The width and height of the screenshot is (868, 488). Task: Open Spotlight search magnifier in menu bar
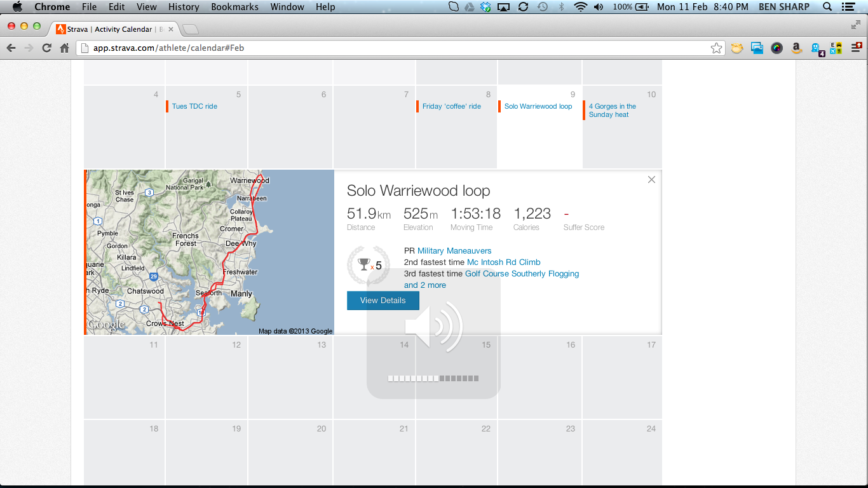coord(827,7)
